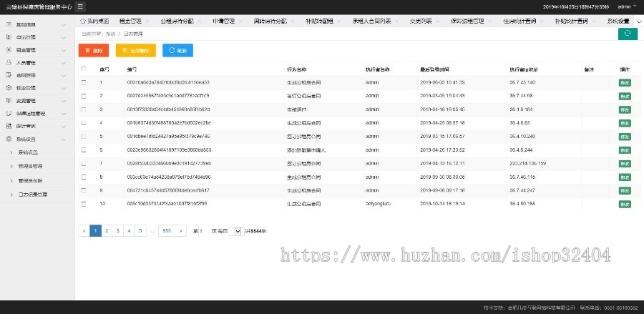Close the 廉租房待分配 tab with its x
Viewport: 644px width, 314px height.
point(293,21)
